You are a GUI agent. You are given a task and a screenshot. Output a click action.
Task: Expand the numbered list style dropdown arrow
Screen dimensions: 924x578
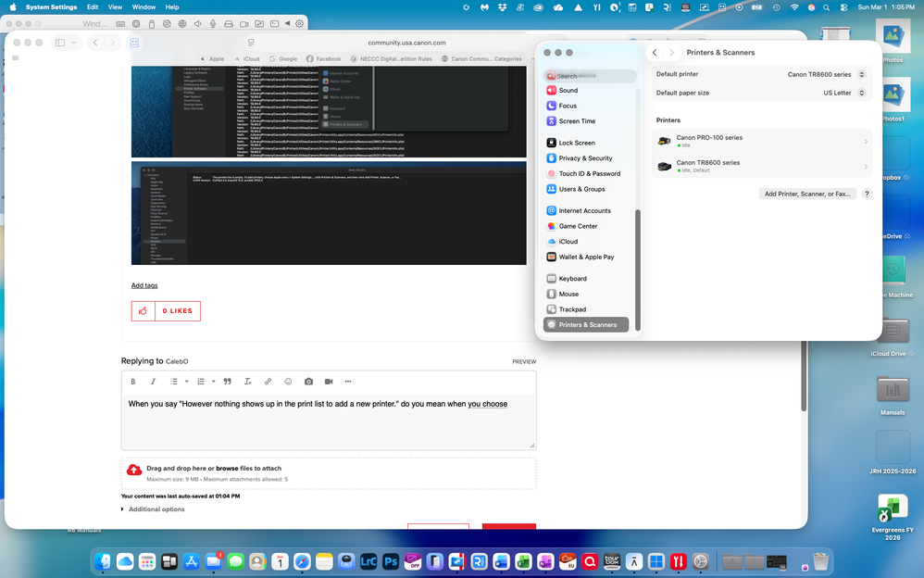213,382
